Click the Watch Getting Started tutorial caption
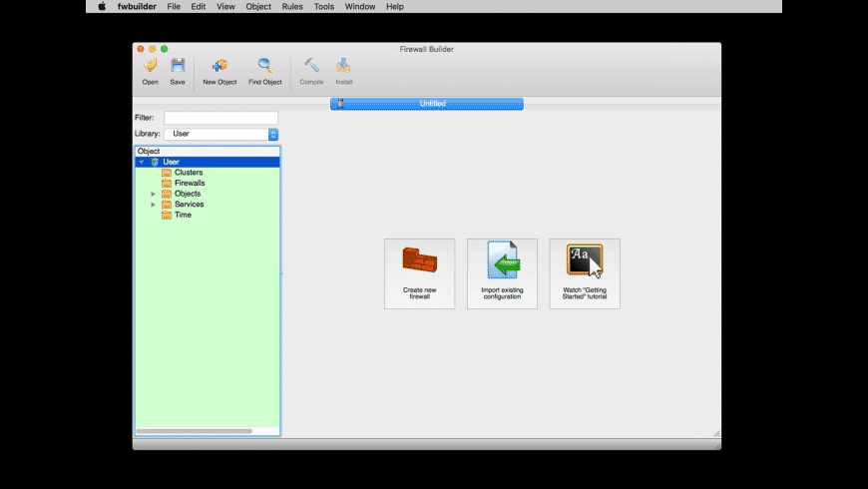This screenshot has height=489, width=868. [585, 293]
